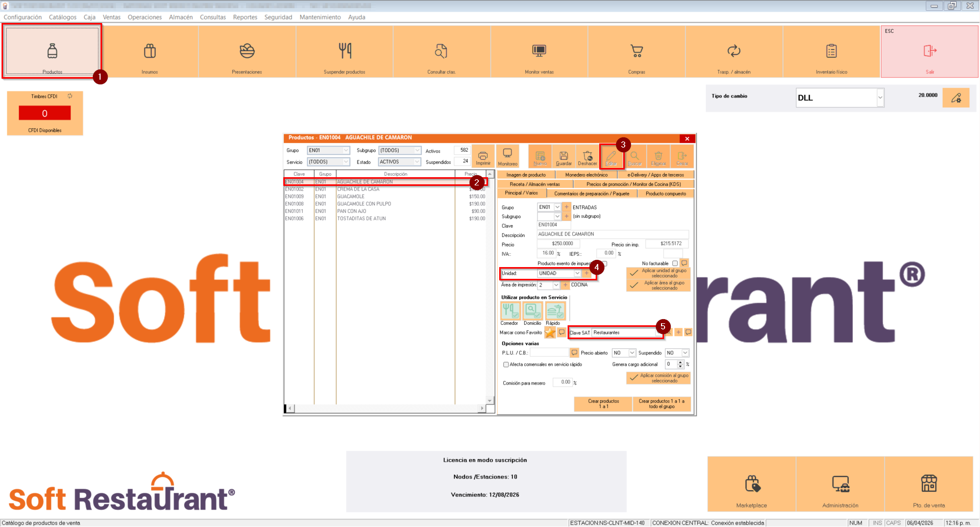Open the Ventas menu
The height and width of the screenshot is (527, 980).
[112, 17]
